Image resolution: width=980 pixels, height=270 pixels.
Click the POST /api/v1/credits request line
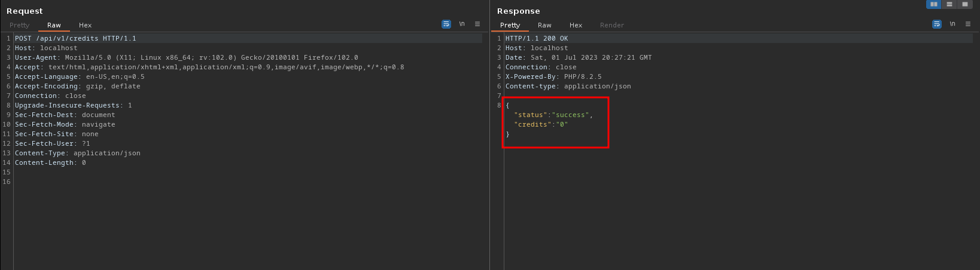point(75,38)
